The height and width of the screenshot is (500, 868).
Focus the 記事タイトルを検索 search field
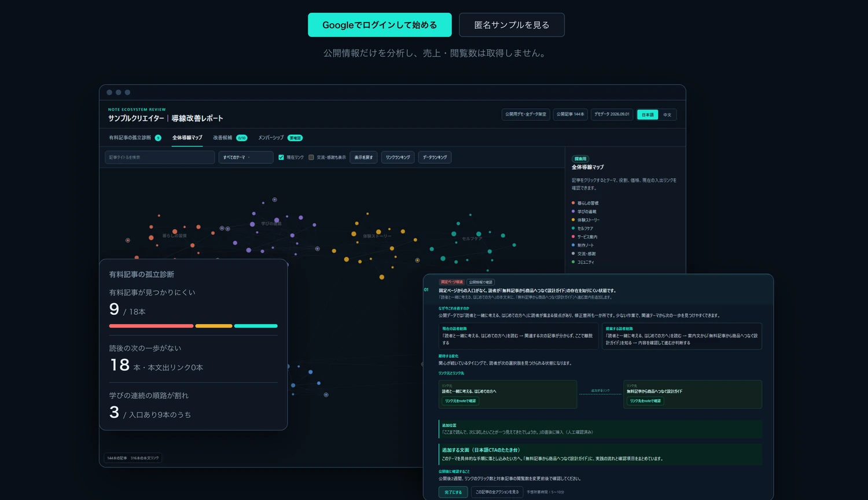tap(160, 157)
